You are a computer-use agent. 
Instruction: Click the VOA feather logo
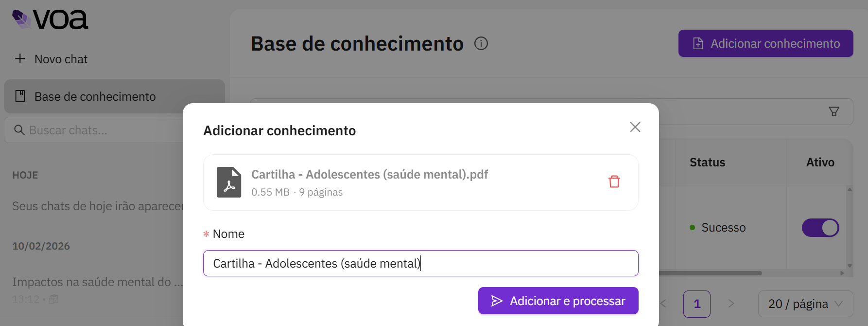(x=22, y=19)
